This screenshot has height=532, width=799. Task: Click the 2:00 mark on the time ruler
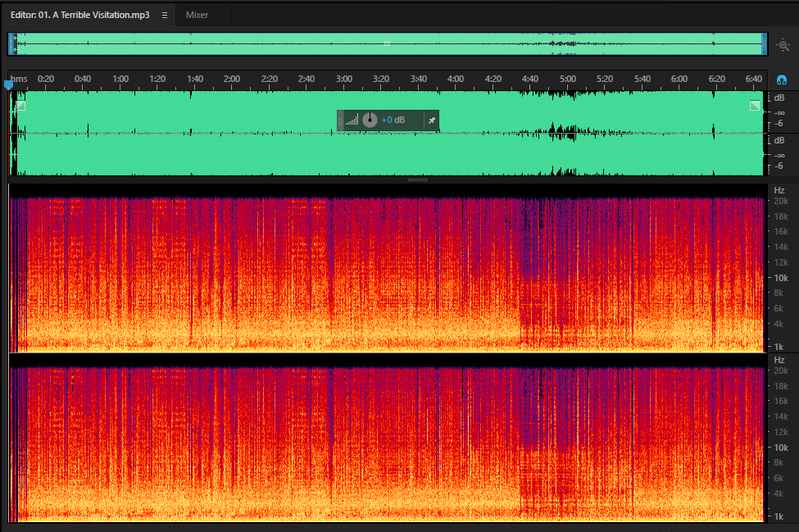pyautogui.click(x=232, y=79)
